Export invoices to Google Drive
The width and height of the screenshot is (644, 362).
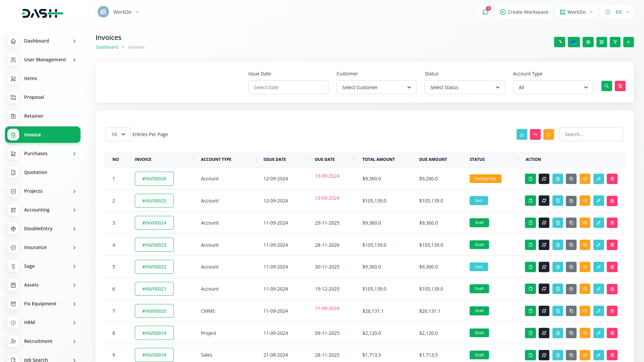[x=559, y=42]
